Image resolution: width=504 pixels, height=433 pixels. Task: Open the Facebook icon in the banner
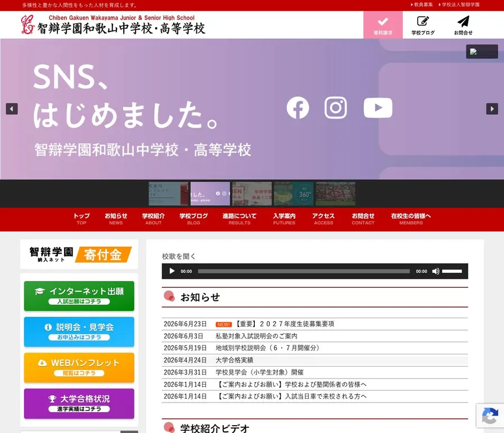pos(298,107)
